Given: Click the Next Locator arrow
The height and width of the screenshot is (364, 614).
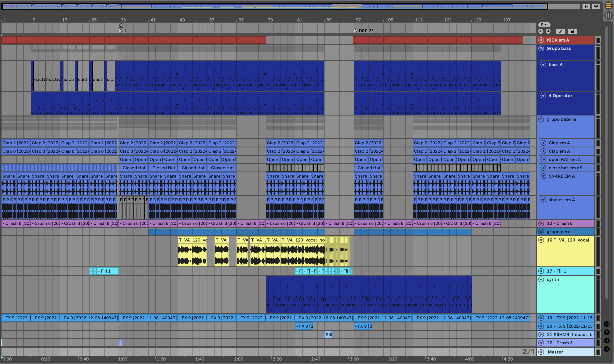Looking at the screenshot, I should pos(548,31).
